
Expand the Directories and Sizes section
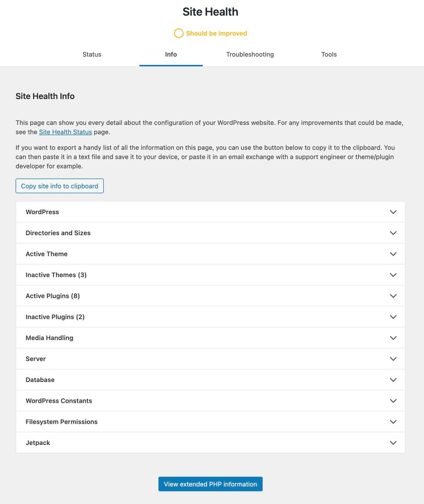tap(210, 233)
